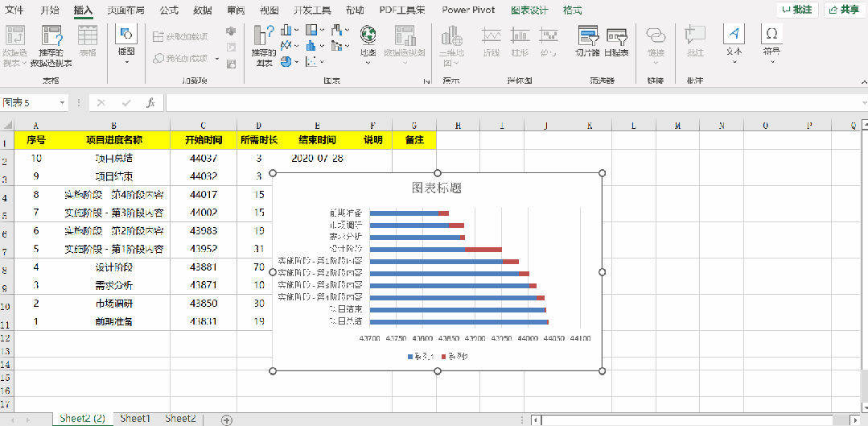The image size is (868, 426).
Task: Open the Illustrations (插图) menu
Action: pyautogui.click(x=127, y=44)
